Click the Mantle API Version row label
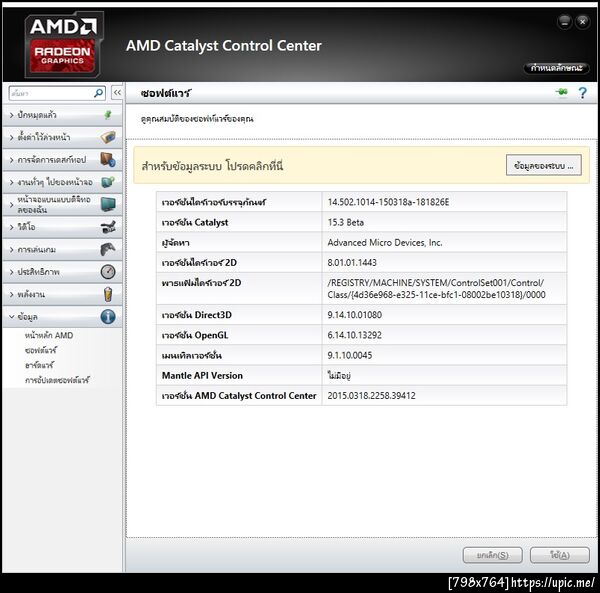The height and width of the screenshot is (593, 600). (x=202, y=375)
